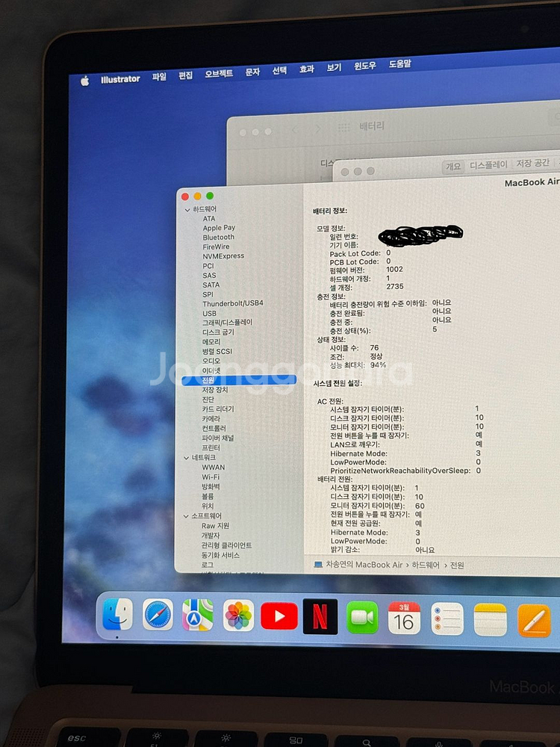Image resolution: width=560 pixels, height=747 pixels.
Task: Open Pages app in the Dock
Action: (x=534, y=620)
